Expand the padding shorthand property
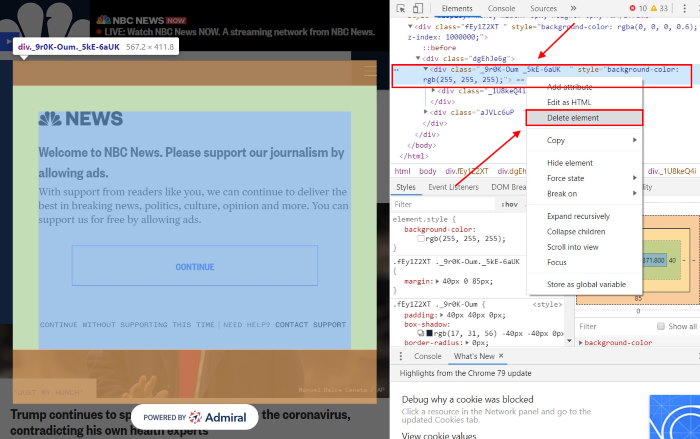This screenshot has height=439, width=700. pos(442,315)
